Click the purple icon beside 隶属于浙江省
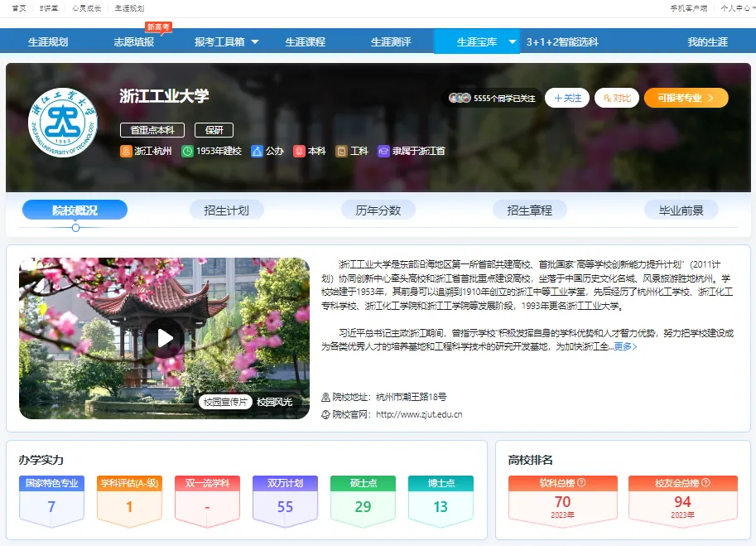Image resolution: width=756 pixels, height=546 pixels. [383, 151]
